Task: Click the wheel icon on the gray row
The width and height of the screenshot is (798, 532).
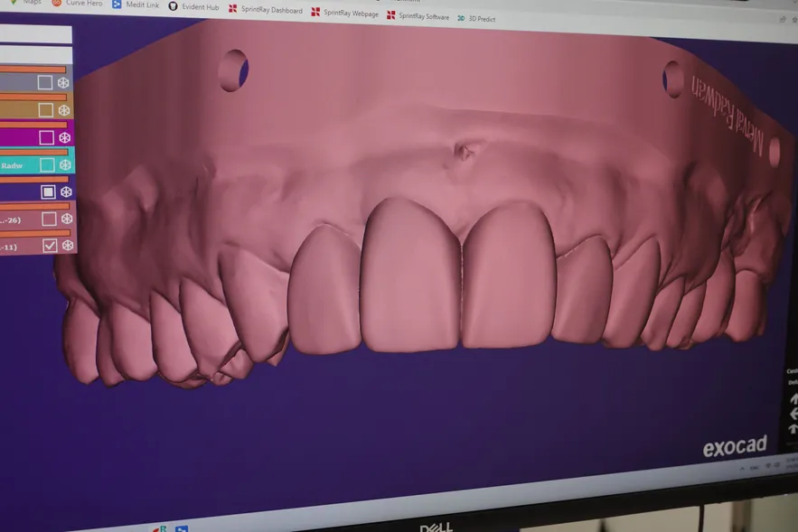Action: tap(63, 82)
